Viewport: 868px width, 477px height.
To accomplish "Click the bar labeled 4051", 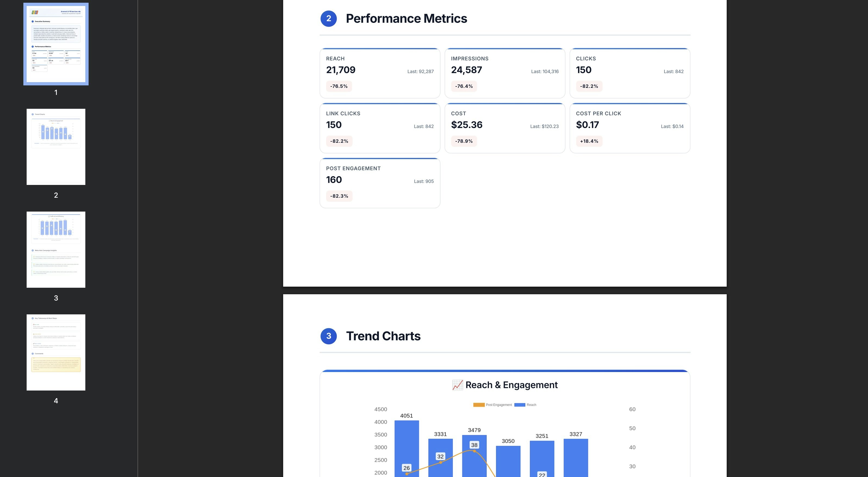I will coord(407,448).
